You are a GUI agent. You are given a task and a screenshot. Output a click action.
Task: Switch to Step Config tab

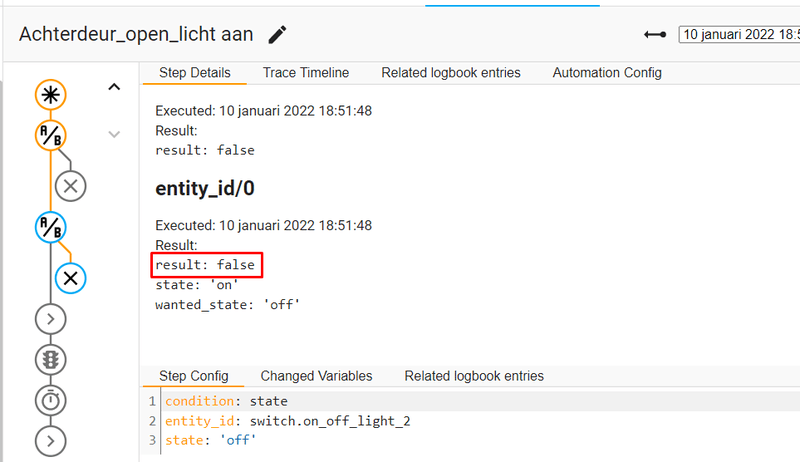point(194,376)
